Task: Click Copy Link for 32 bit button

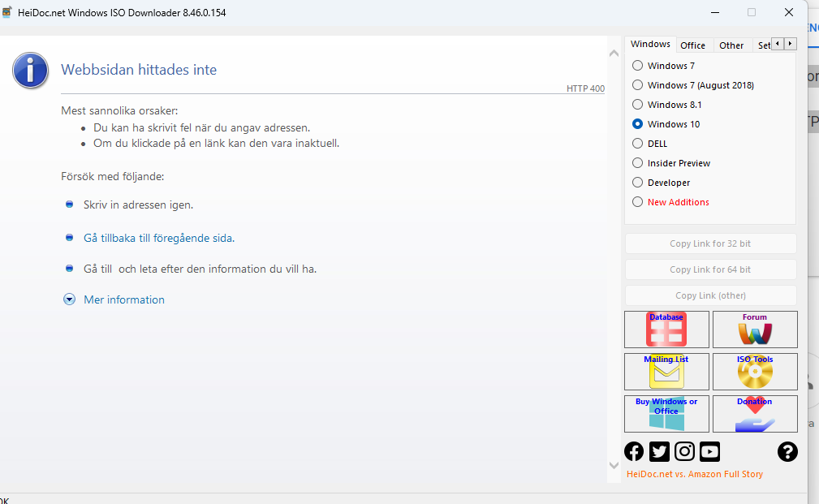Action: click(x=710, y=244)
